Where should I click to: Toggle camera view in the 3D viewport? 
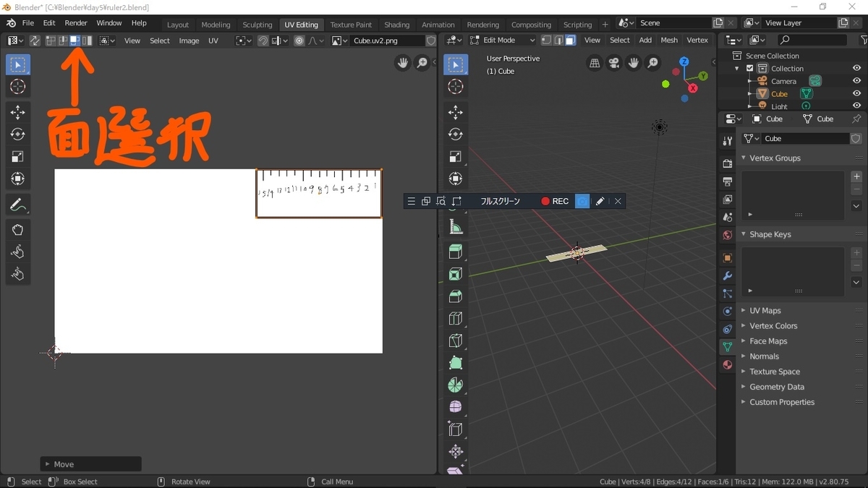point(614,64)
